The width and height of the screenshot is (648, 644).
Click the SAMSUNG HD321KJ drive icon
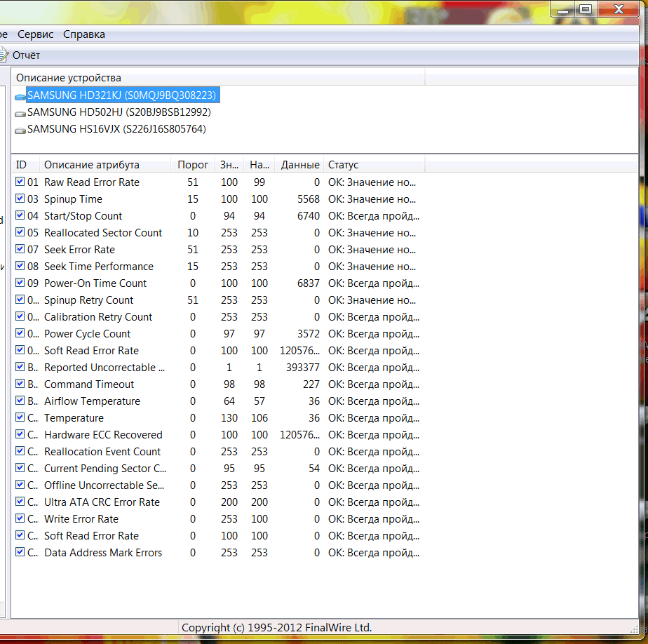point(20,97)
